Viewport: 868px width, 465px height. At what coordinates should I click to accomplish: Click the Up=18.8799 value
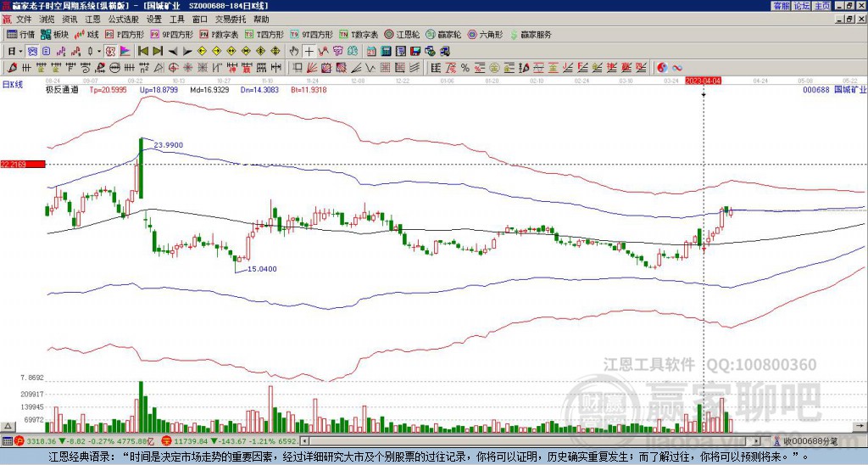[x=159, y=89]
